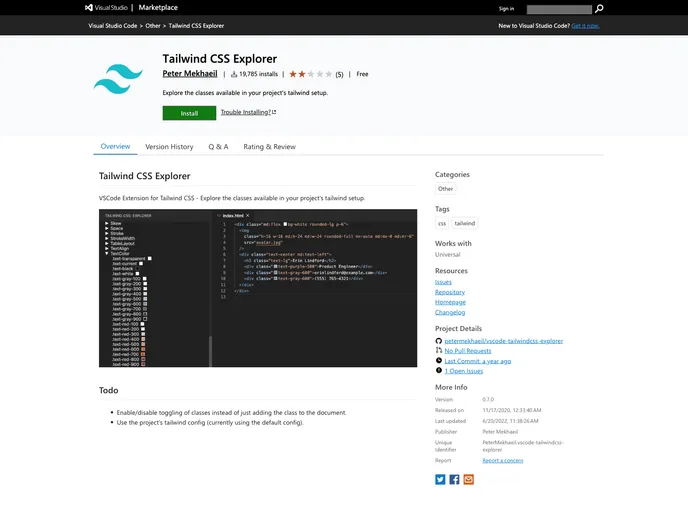Viewport: 688px width, 512px height.
Task: Click the Tailwind CSS extension logo
Action: click(118, 79)
